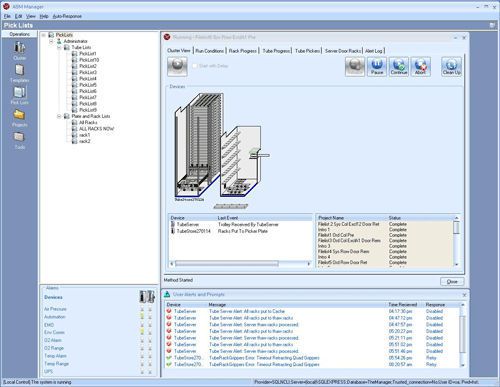500x387 pixels.
Task: Click the Air Pressure alarm label
Action: (55, 309)
